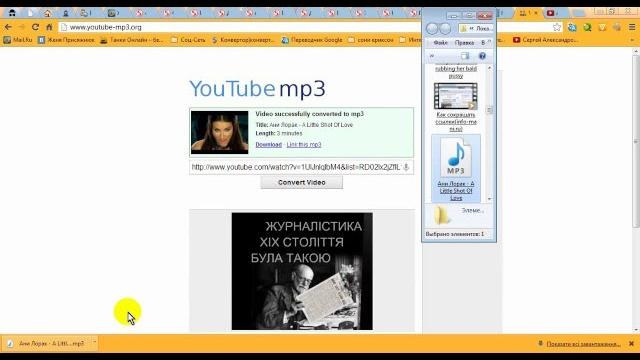Open the Переводчик Google bookmark

pos(312,40)
